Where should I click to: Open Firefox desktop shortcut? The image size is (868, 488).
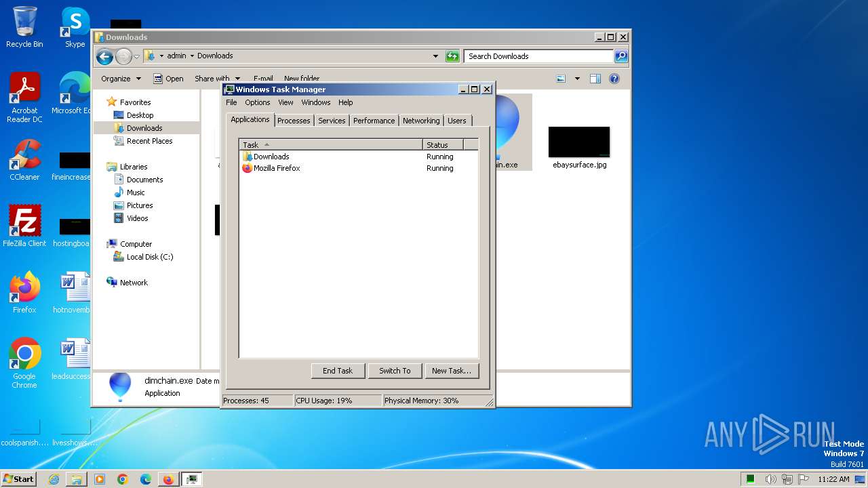[x=24, y=293]
